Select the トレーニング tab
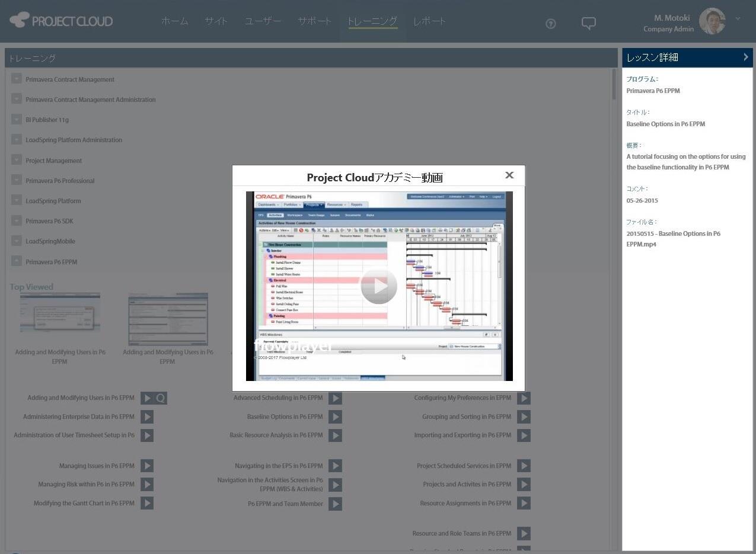 tap(372, 21)
